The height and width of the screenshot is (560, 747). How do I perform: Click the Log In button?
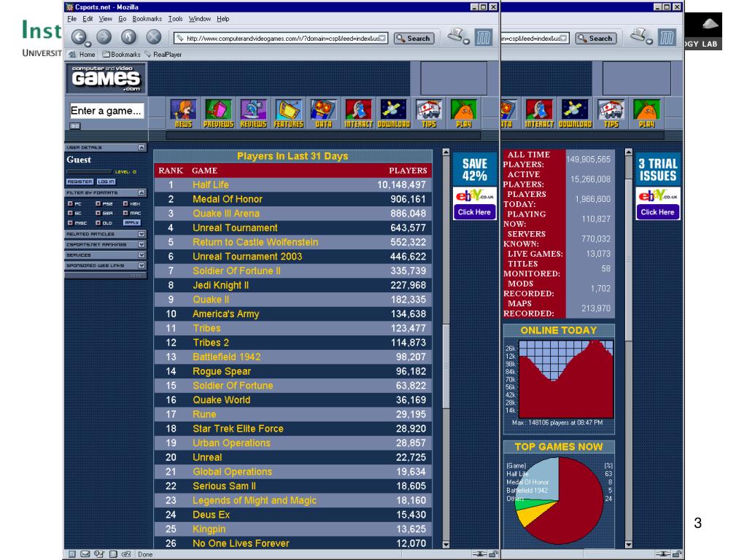(106, 182)
